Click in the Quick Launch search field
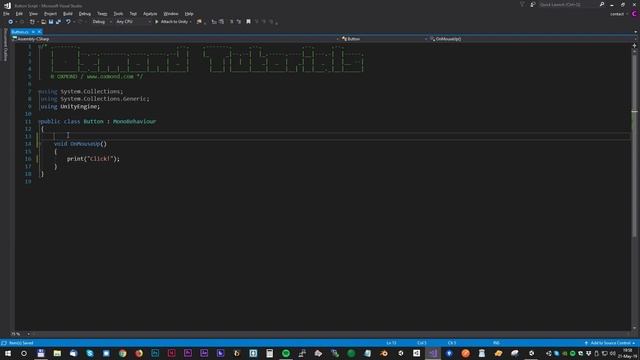 click(567, 4)
